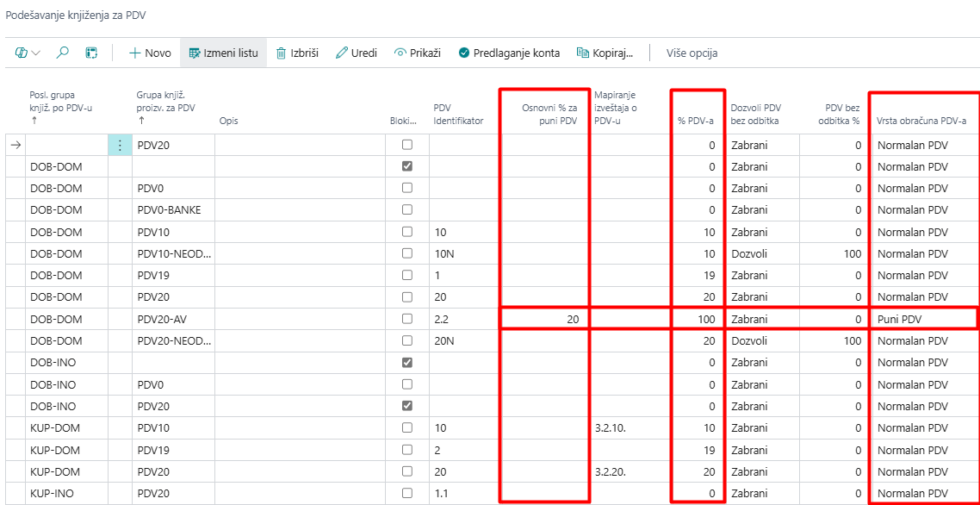Click Izbriši to delete the row
This screenshot has width=980, height=505.
[x=297, y=53]
